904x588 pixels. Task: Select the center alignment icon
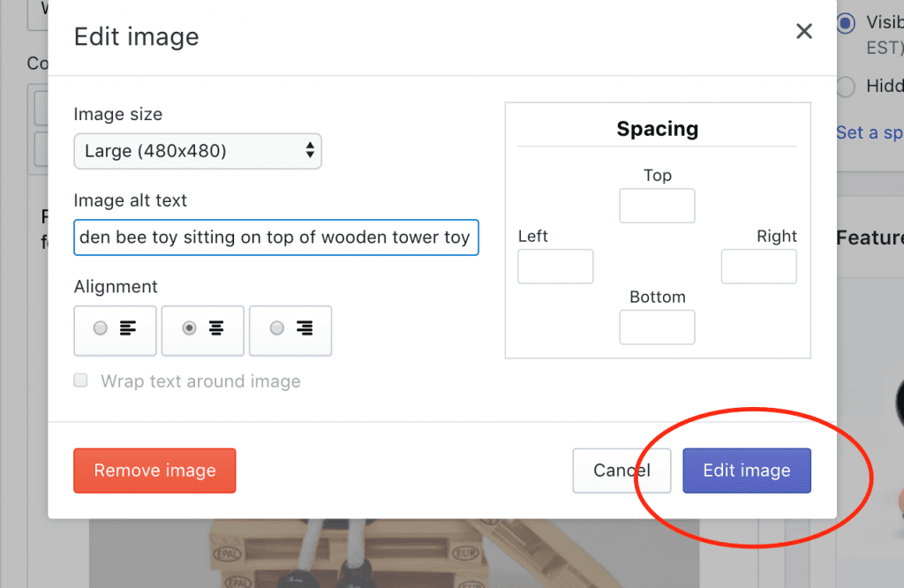[x=202, y=330]
